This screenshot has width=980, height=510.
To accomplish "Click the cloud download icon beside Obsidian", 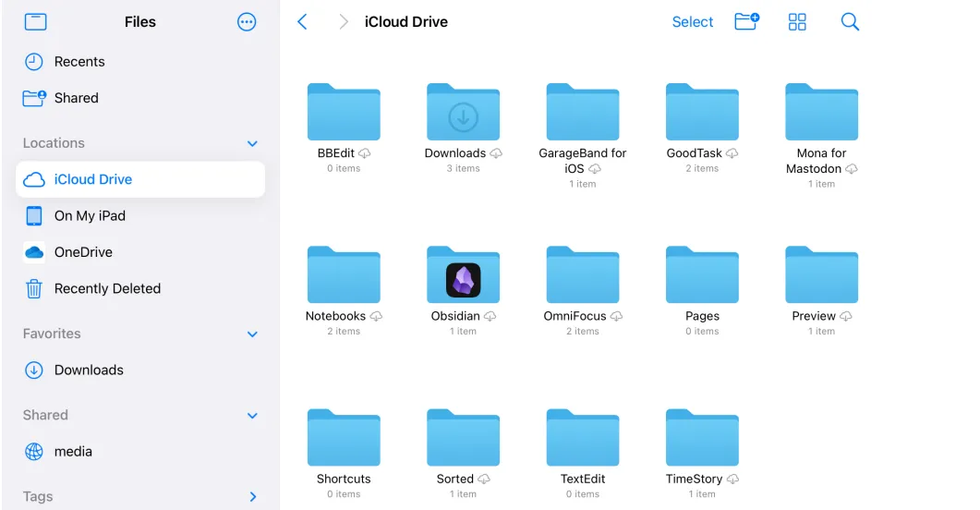I will (x=490, y=316).
